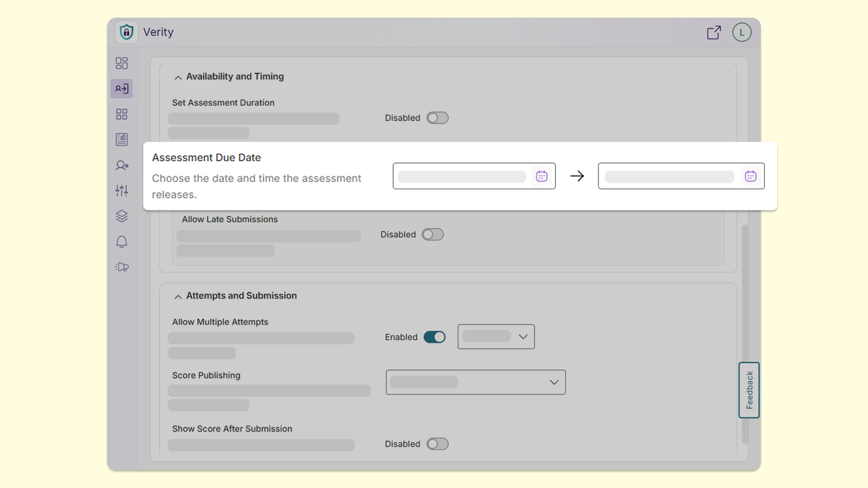This screenshot has height=488, width=868.
Task: Open the user settings sidebar icon
Action: 122,165
